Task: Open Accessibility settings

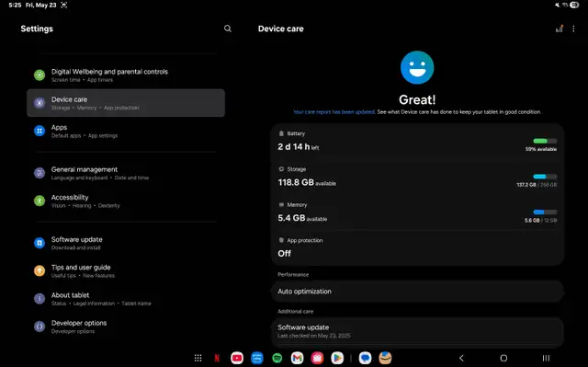Action: (126, 201)
